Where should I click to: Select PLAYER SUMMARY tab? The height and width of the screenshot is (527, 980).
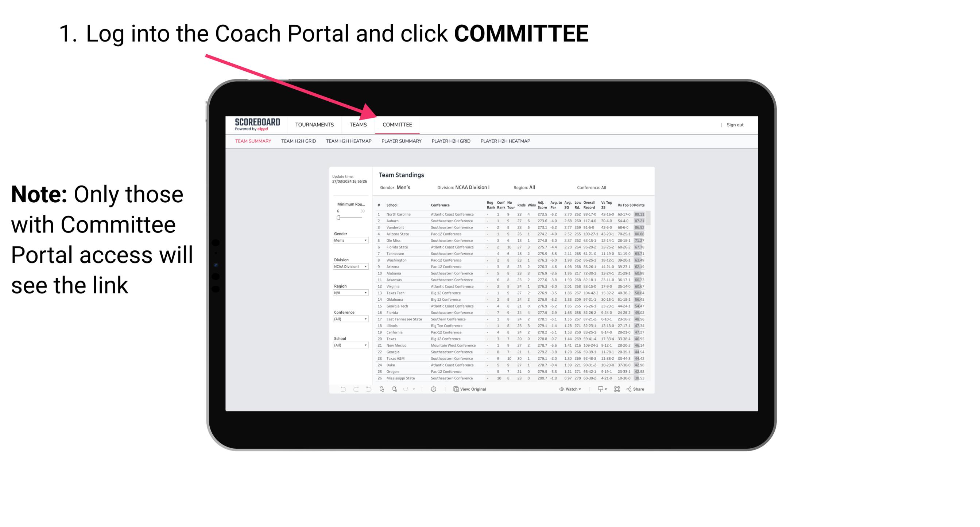401,143
